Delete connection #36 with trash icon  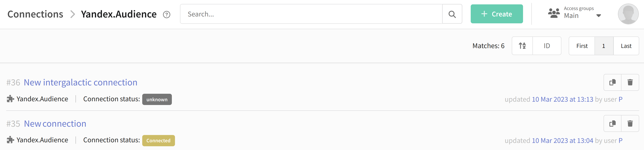point(630,82)
